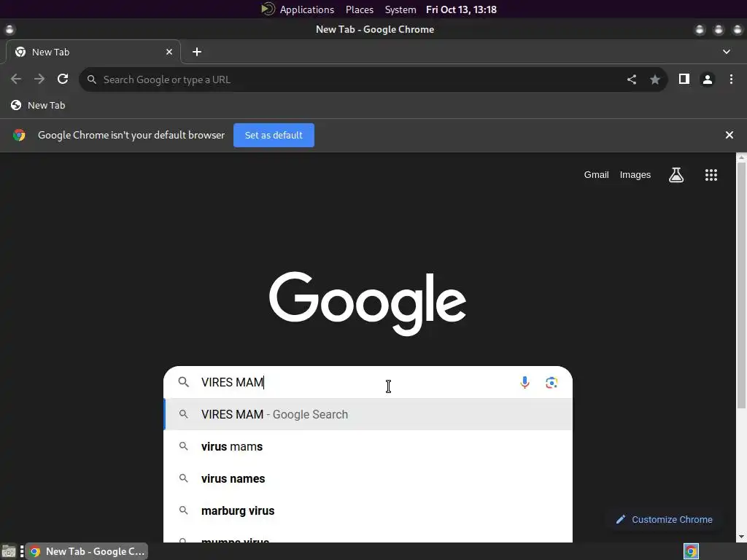The width and height of the screenshot is (747, 560).
Task: Go forward with the forward arrow
Action: pos(39,79)
